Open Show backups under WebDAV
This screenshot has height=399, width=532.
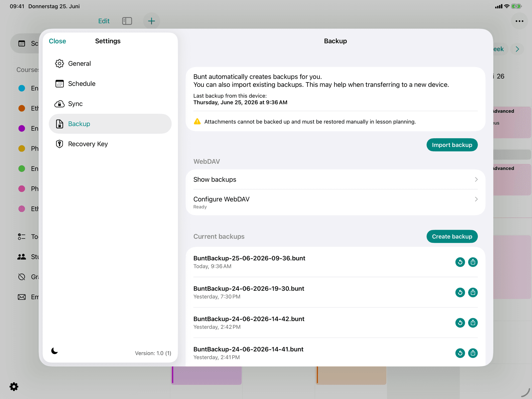tap(335, 180)
